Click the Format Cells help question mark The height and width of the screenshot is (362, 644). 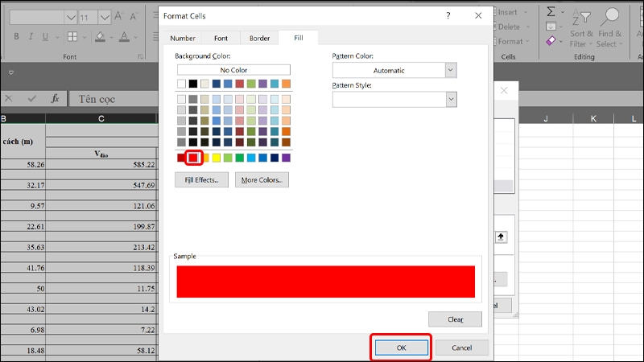pyautogui.click(x=448, y=15)
